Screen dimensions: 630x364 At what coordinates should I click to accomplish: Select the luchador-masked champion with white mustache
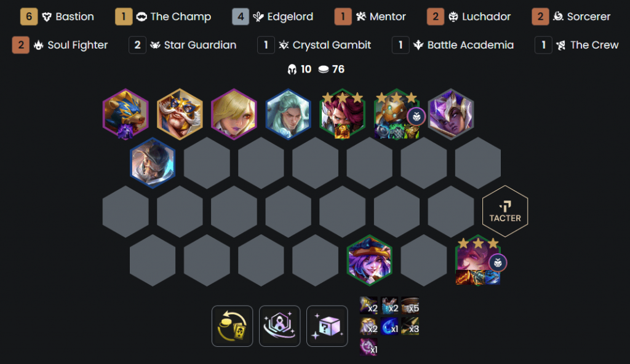pyautogui.click(x=180, y=114)
